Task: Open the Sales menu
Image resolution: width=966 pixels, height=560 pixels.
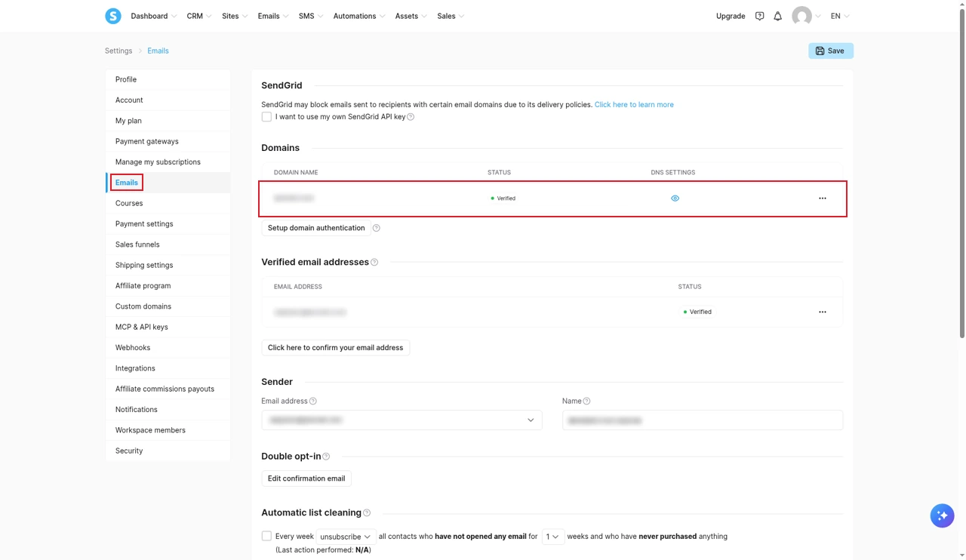Action: click(x=451, y=16)
